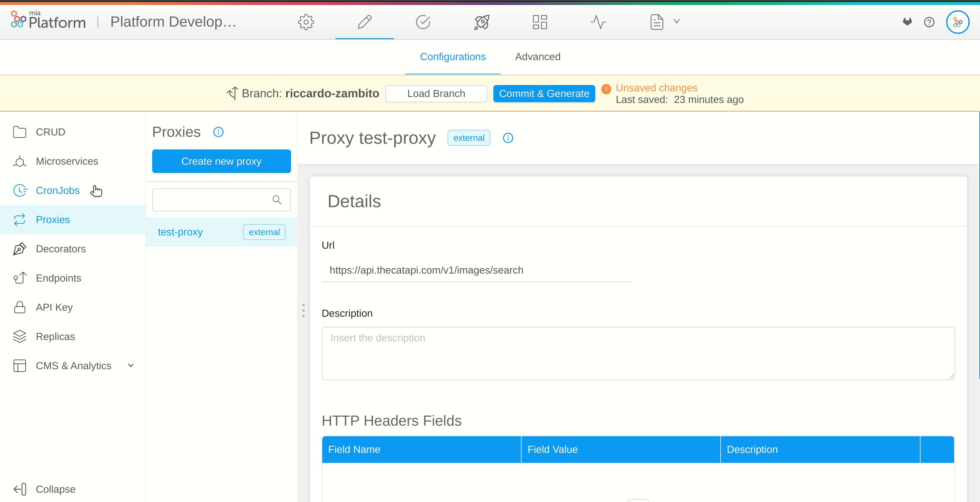Click the Commit & Generate button

coord(544,94)
